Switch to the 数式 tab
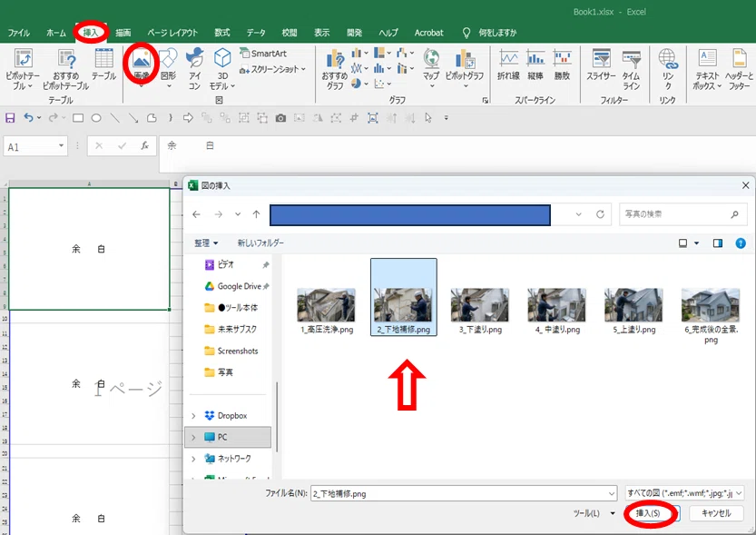This screenshot has height=535, width=756. coord(221,33)
